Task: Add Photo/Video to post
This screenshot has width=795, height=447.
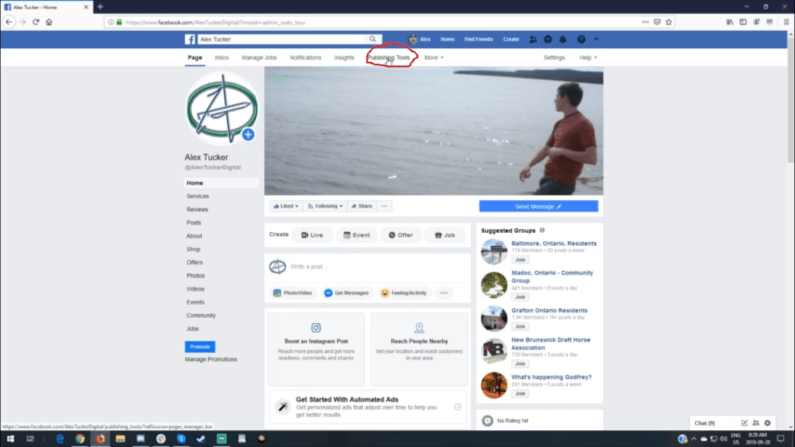Action: [x=293, y=293]
